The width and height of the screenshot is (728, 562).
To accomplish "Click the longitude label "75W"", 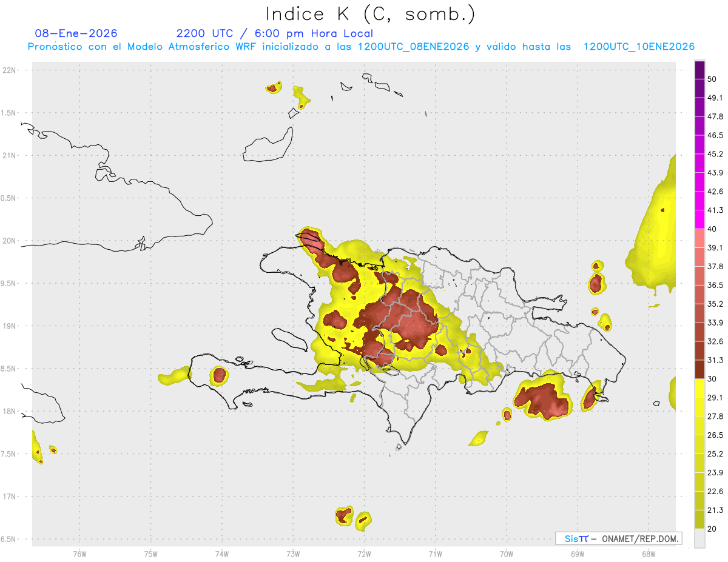I will [151, 554].
